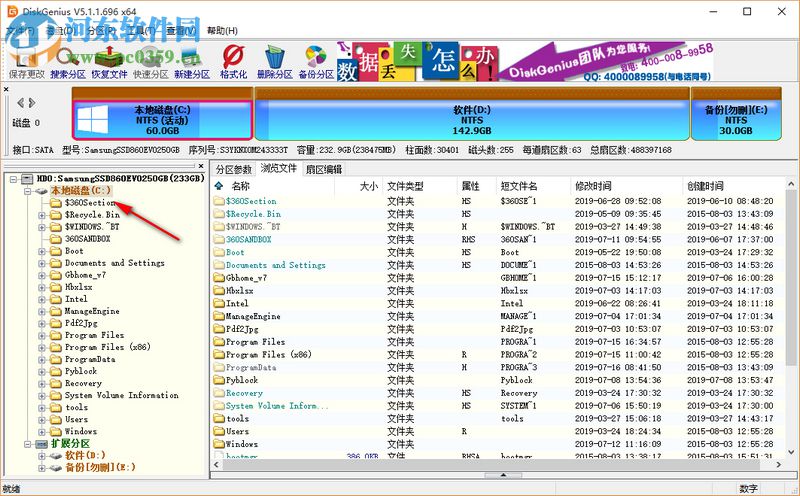
Task: Open the 帮助(H) menu
Action: pyautogui.click(x=222, y=31)
